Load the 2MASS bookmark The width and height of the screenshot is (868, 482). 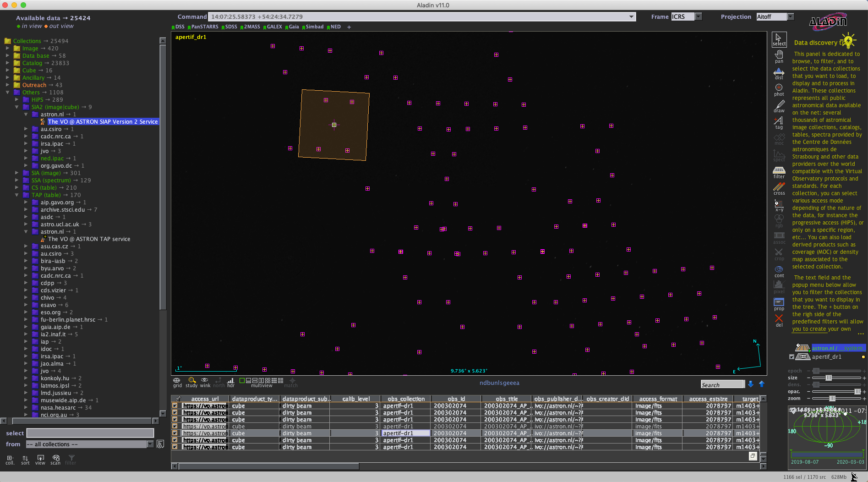click(x=250, y=27)
